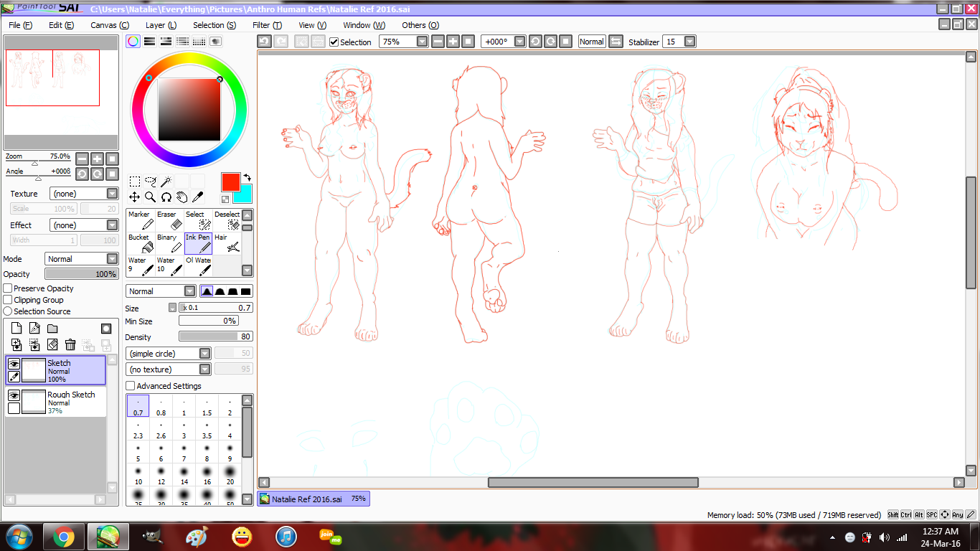Hide the Sketch layer
This screenshot has height=551, width=980.
click(x=14, y=364)
